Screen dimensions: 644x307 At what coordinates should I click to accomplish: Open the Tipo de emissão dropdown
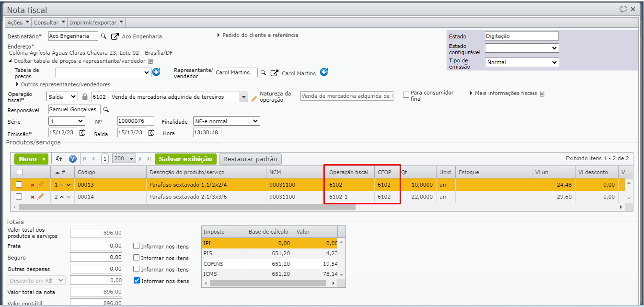tap(521, 62)
